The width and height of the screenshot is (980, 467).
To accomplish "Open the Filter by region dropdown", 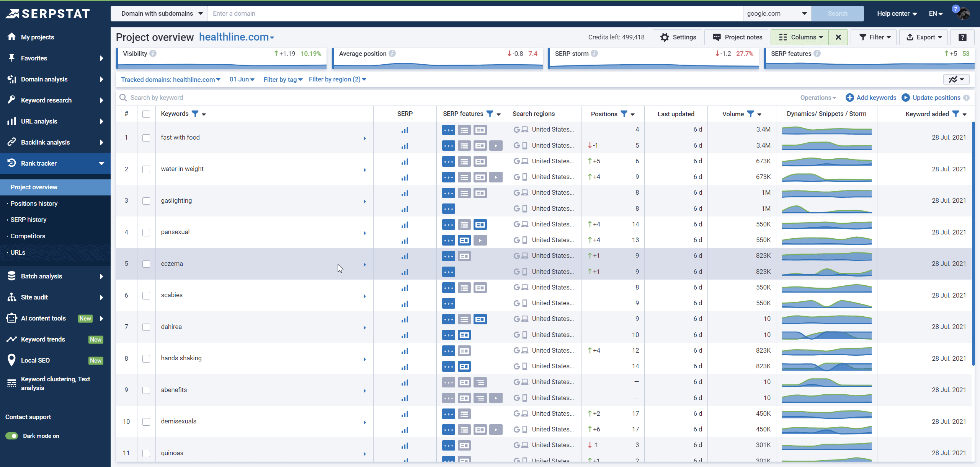I will coord(337,79).
